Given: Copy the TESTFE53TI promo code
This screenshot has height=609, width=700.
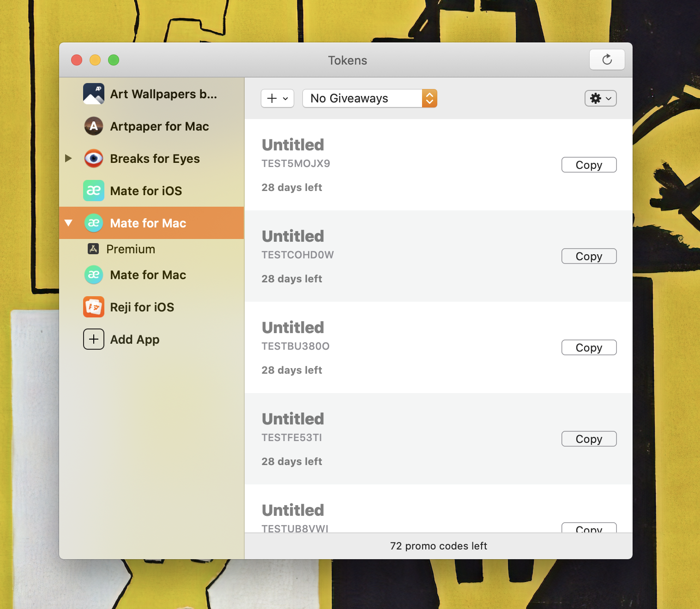Looking at the screenshot, I should [x=589, y=439].
